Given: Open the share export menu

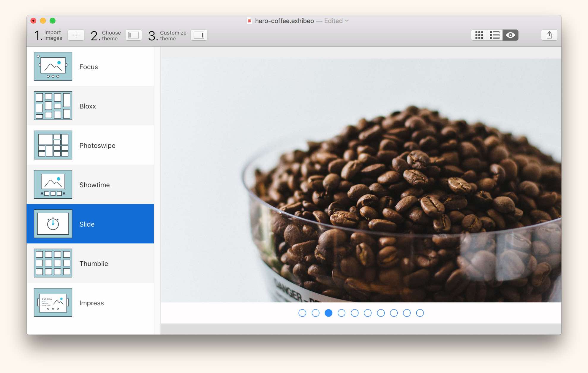Looking at the screenshot, I should [x=549, y=35].
